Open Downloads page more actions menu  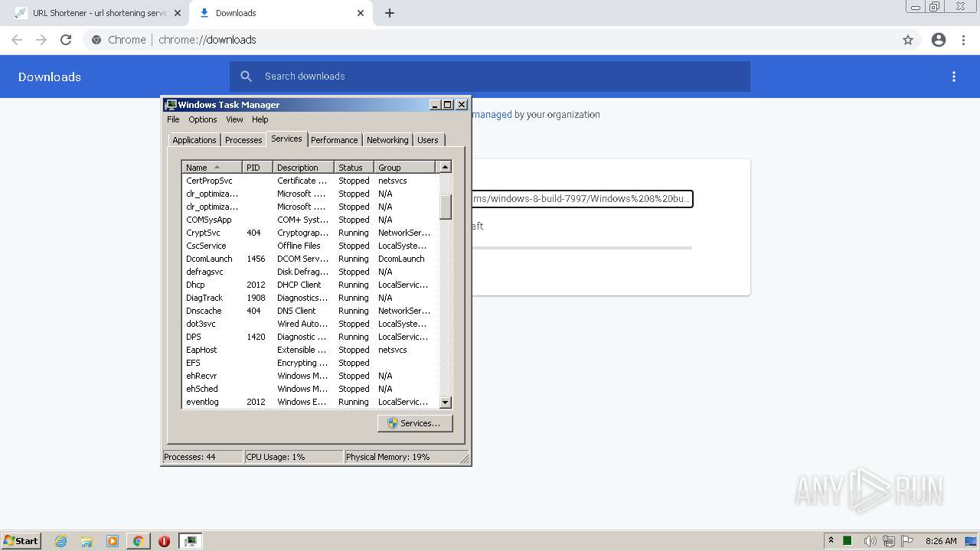click(x=954, y=77)
